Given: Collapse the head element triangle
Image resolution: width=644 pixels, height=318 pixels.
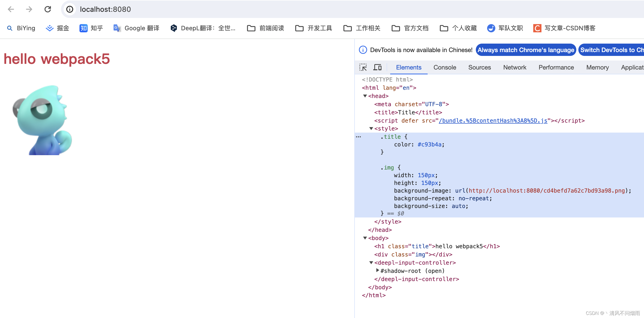Looking at the screenshot, I should tap(365, 96).
